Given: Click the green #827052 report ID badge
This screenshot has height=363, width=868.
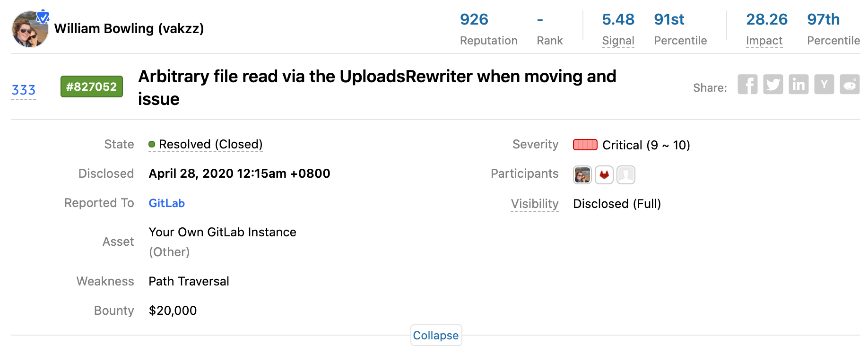Looking at the screenshot, I should 91,86.
